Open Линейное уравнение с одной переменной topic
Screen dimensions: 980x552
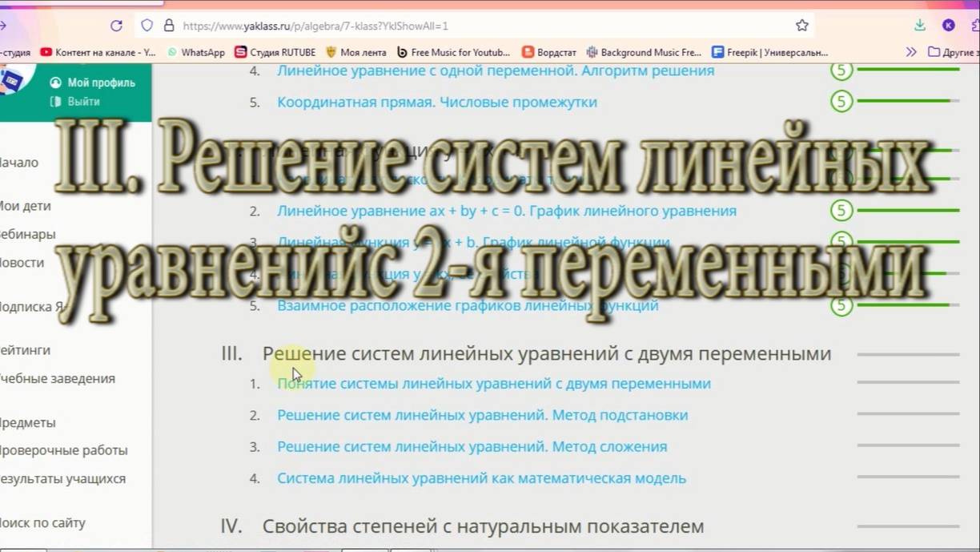(496, 71)
